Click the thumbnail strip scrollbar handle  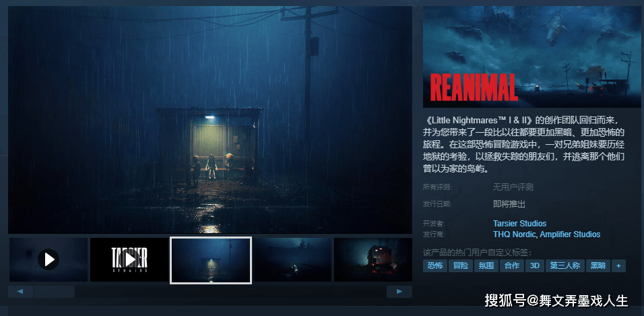(55, 292)
